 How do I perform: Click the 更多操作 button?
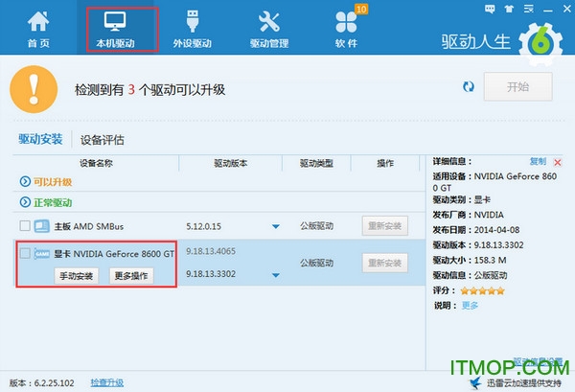[x=131, y=276]
